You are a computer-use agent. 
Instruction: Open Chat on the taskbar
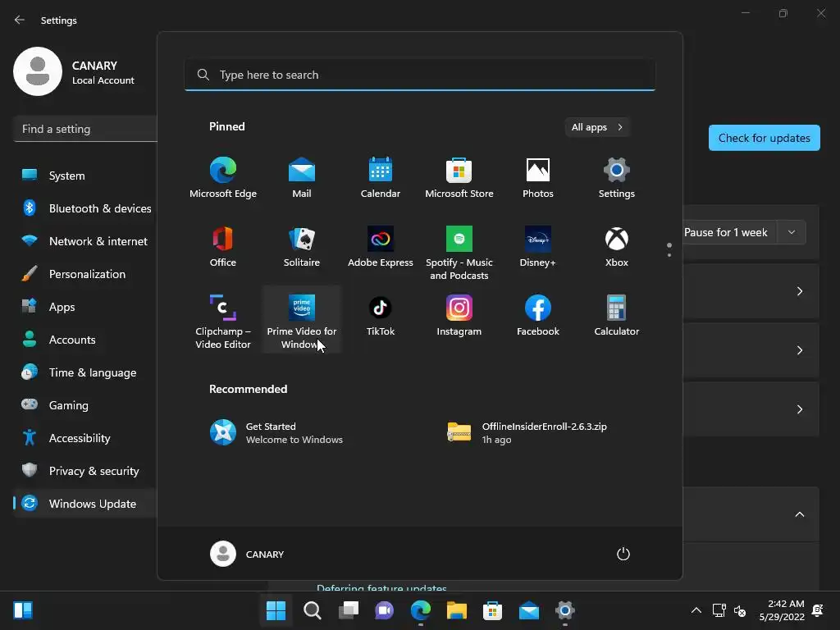coord(384,610)
